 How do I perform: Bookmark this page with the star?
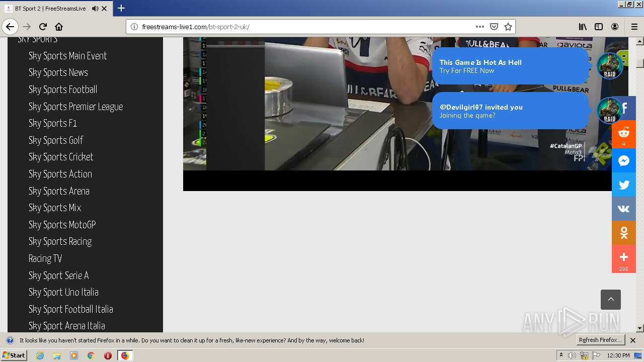point(508,27)
